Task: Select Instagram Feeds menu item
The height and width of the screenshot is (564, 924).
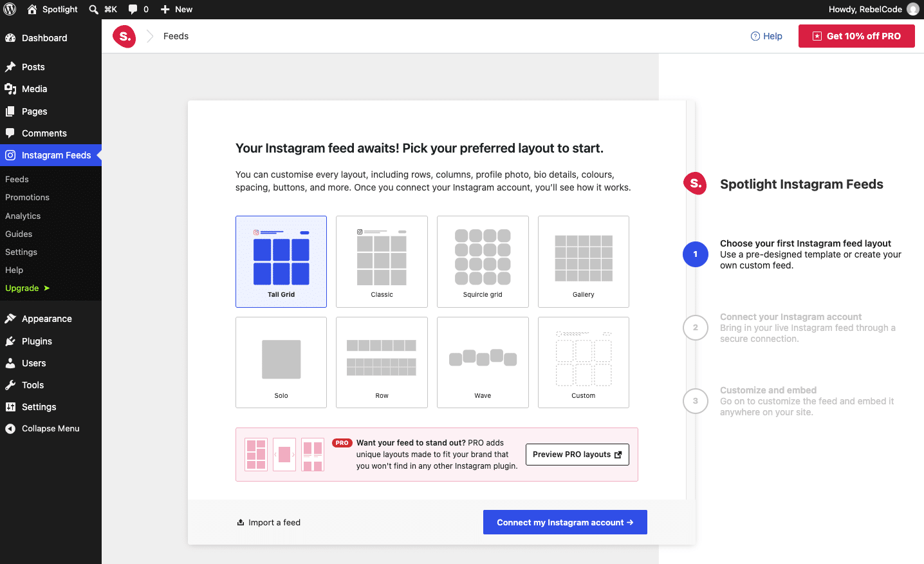Action: (51, 155)
